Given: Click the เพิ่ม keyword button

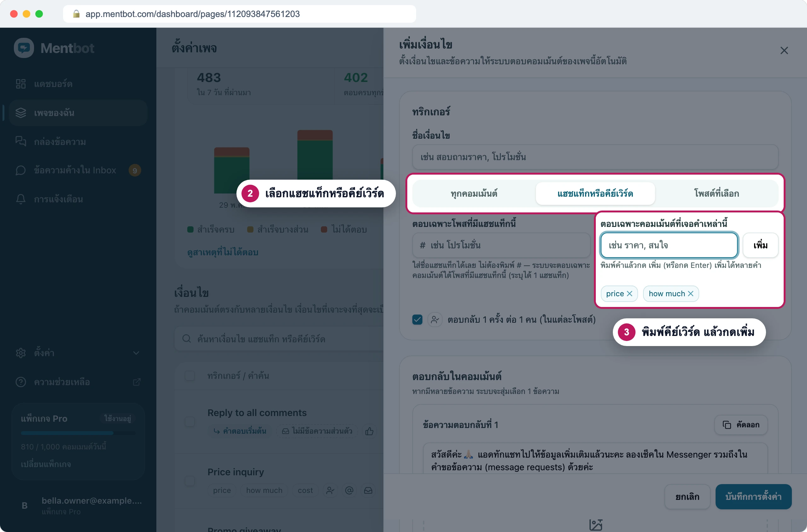Looking at the screenshot, I should click(761, 245).
